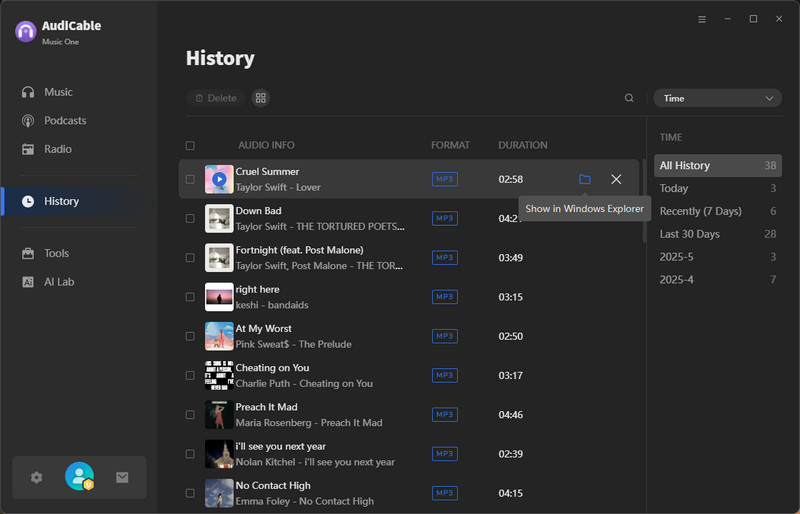Click the DURATION column header
Screen dimensions: 800x514
coord(523,145)
